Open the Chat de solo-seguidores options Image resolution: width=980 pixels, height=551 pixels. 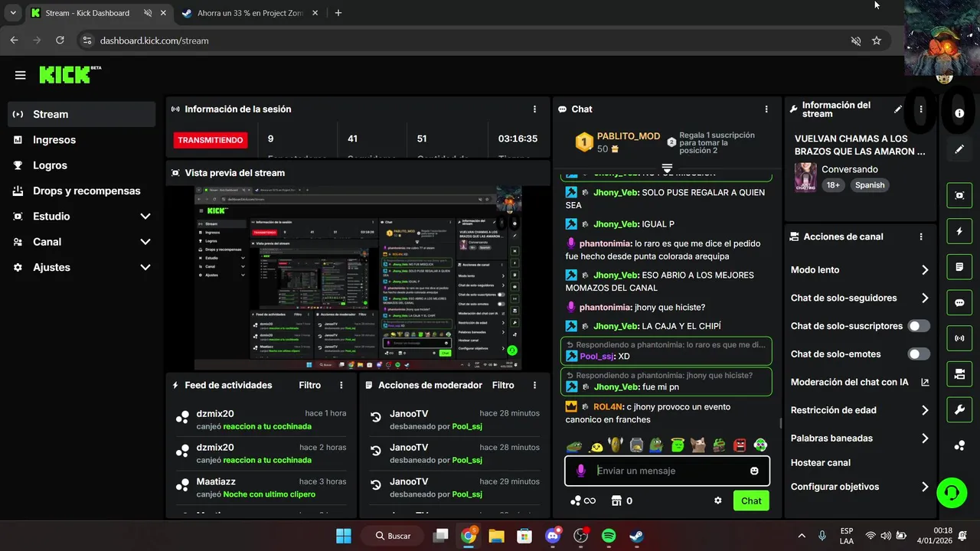(860, 298)
